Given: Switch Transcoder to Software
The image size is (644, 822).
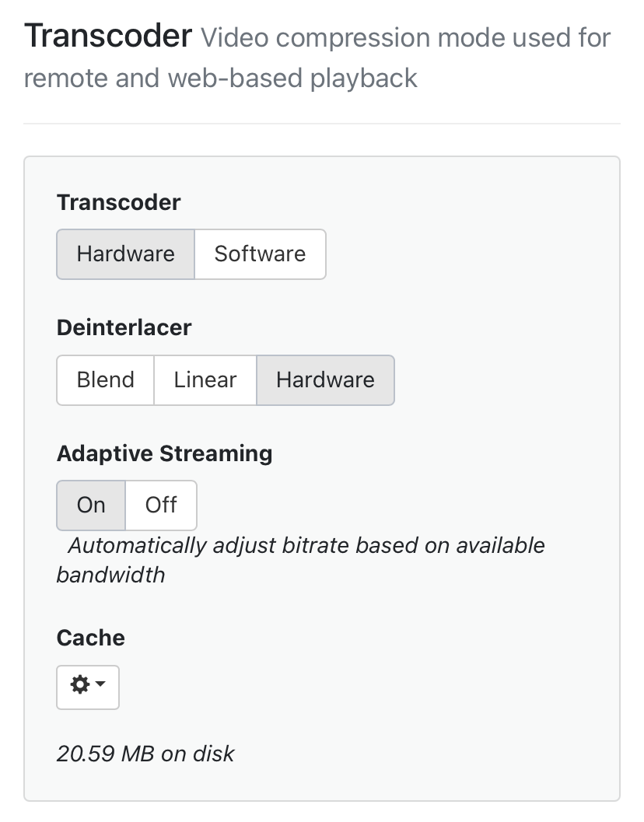Looking at the screenshot, I should [x=260, y=254].
